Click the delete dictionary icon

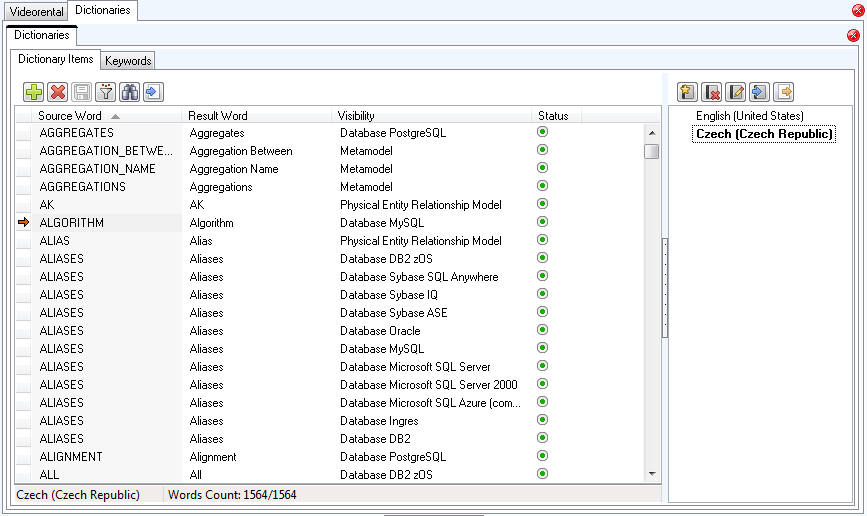tap(711, 92)
